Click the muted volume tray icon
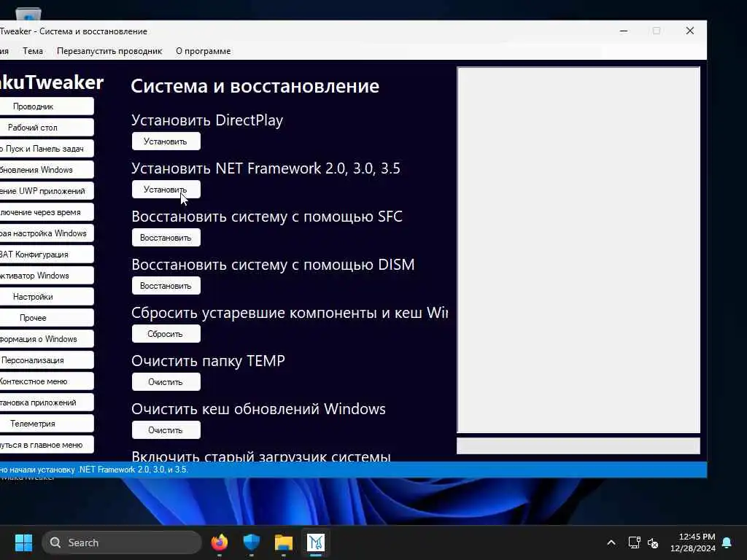This screenshot has height=560, width=747. pos(653,542)
